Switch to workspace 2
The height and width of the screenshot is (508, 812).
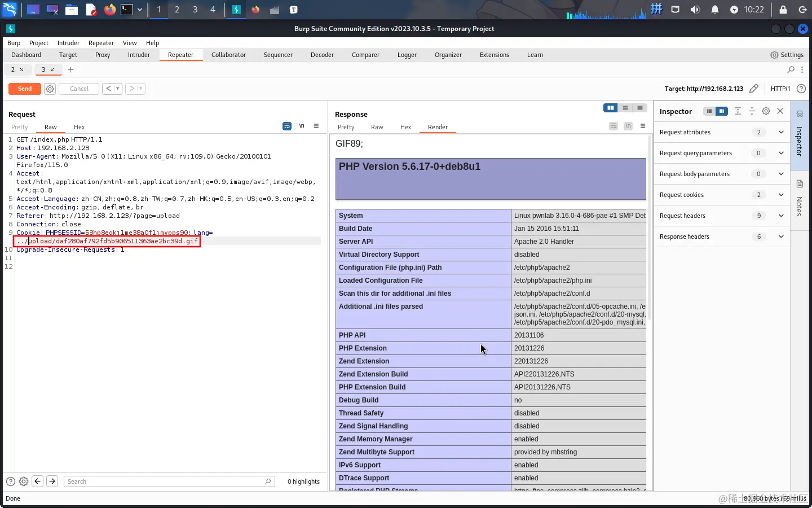coord(177,10)
